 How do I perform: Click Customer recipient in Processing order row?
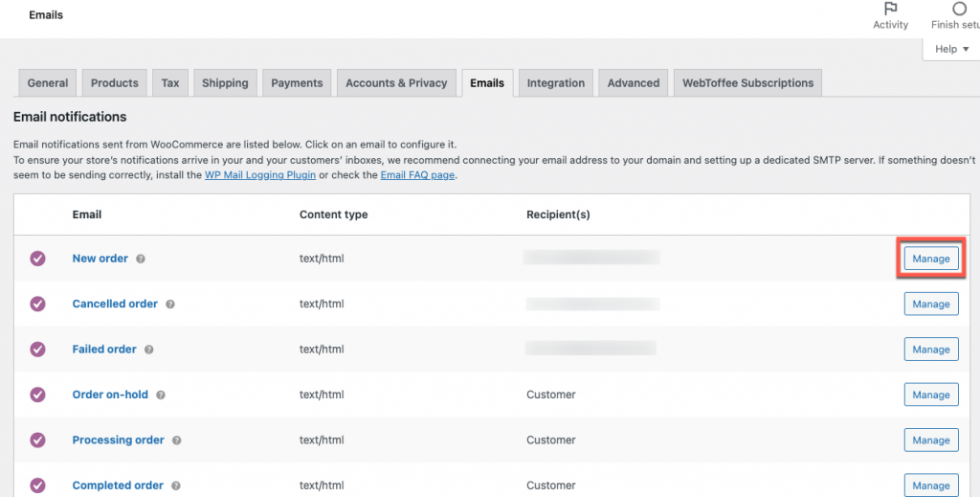[550, 441]
